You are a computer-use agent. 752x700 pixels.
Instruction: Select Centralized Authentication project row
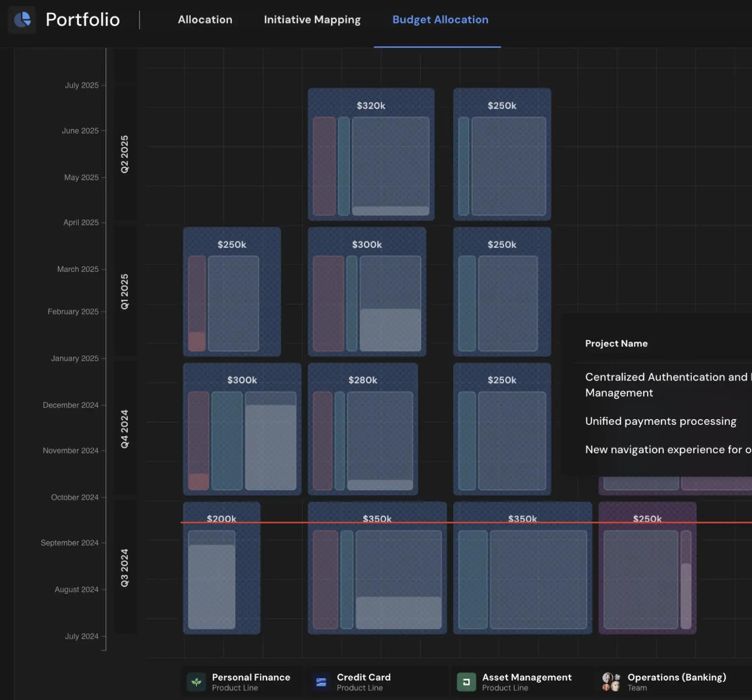668,385
